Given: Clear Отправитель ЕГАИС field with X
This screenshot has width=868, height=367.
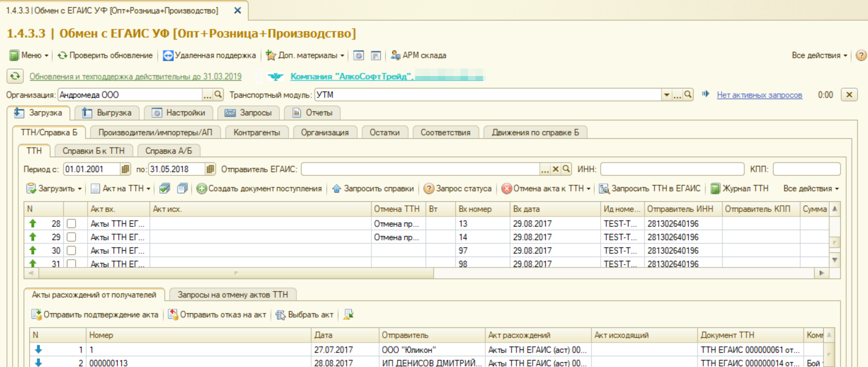Looking at the screenshot, I should click(x=556, y=169).
